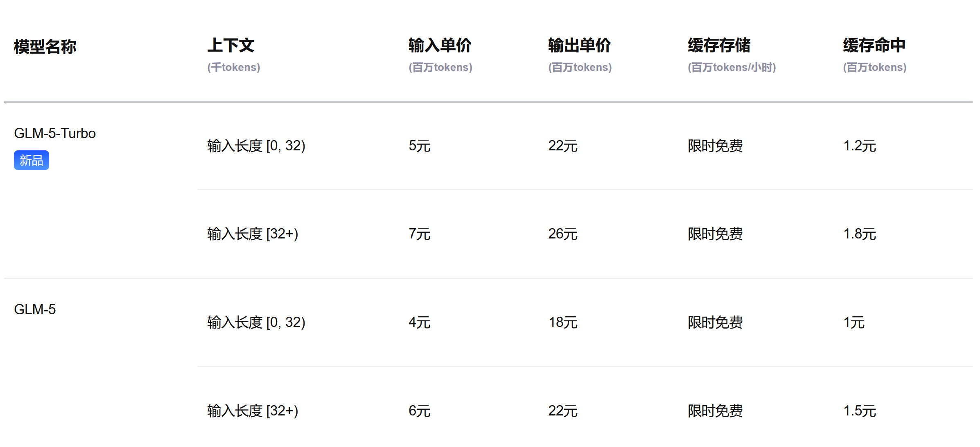This screenshot has height=447, width=980.
Task: Click the 缓存命中 column header
Action: pos(874,45)
